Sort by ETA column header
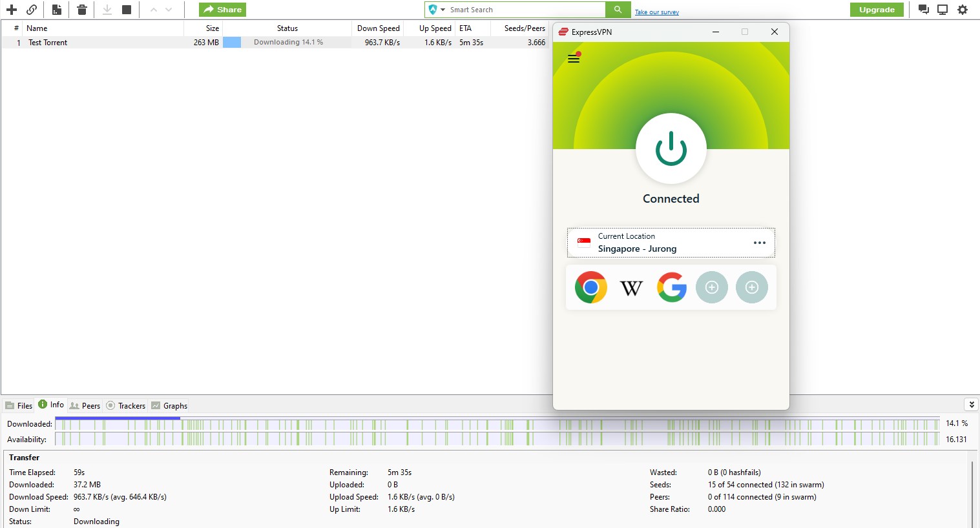The height and width of the screenshot is (528, 980). [x=472, y=28]
